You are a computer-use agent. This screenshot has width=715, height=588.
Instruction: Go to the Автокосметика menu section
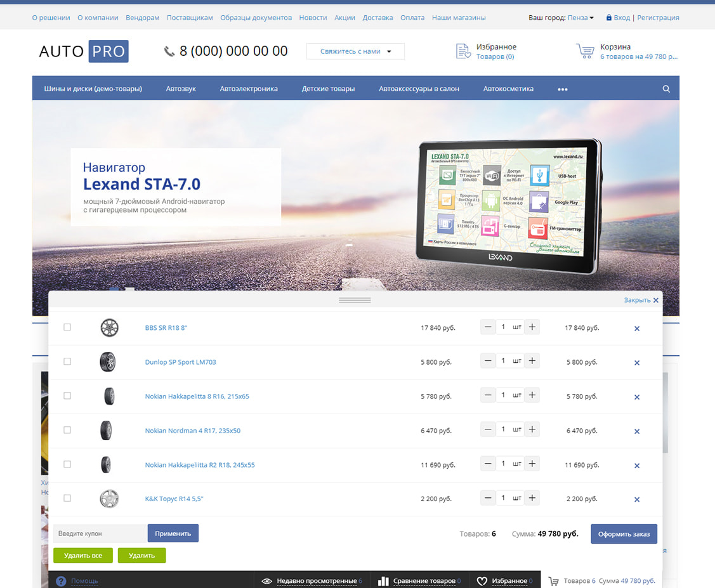coord(508,89)
